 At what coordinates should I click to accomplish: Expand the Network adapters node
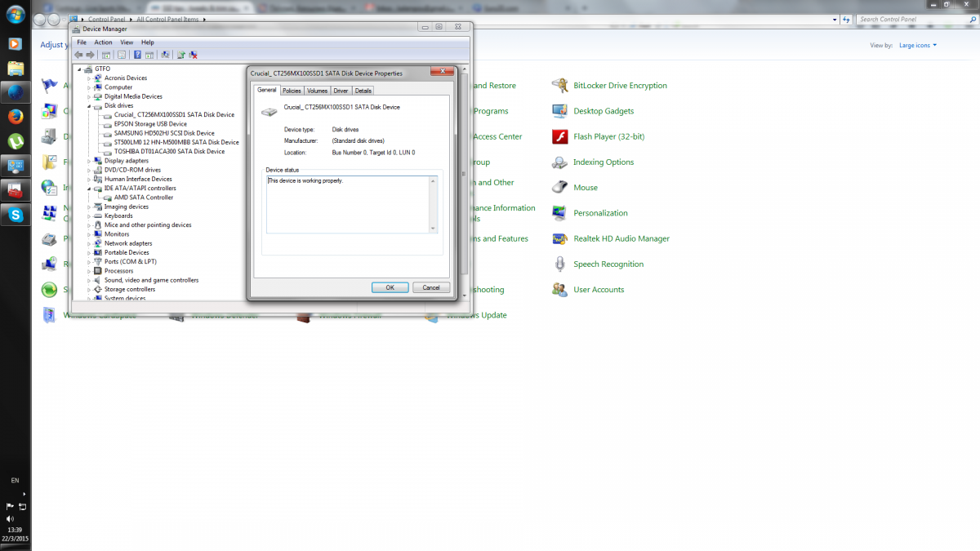tap(90, 243)
